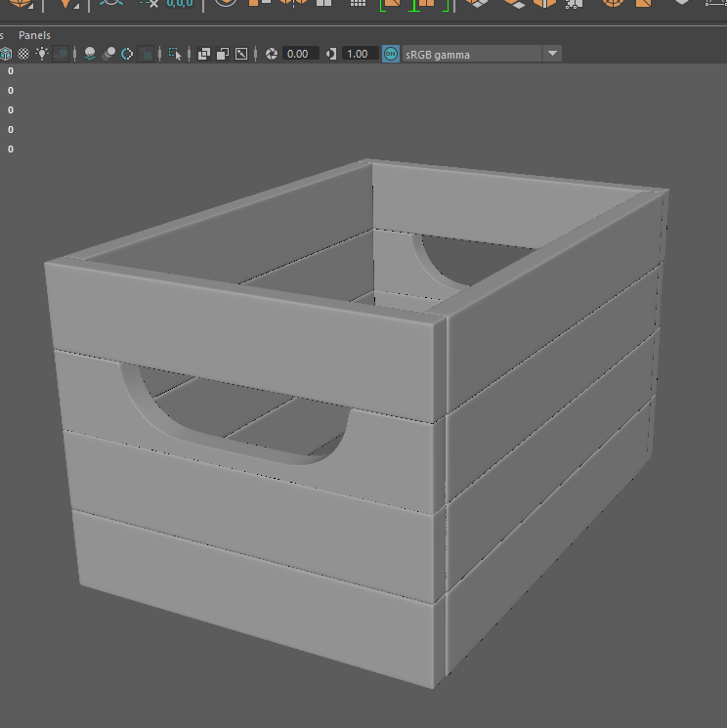Click the Isolate Select icon
The height and width of the screenshot is (728, 727).
[175, 54]
